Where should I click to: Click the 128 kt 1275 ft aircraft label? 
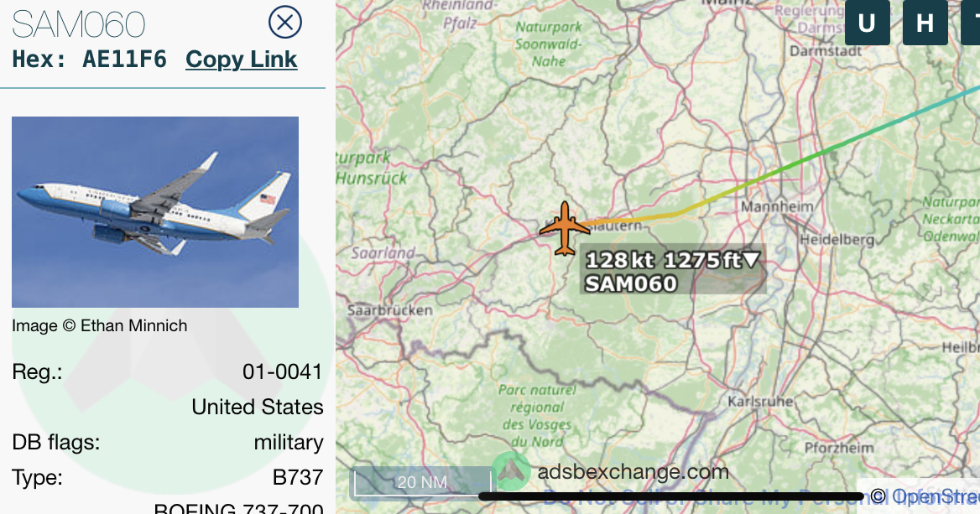coord(673,260)
